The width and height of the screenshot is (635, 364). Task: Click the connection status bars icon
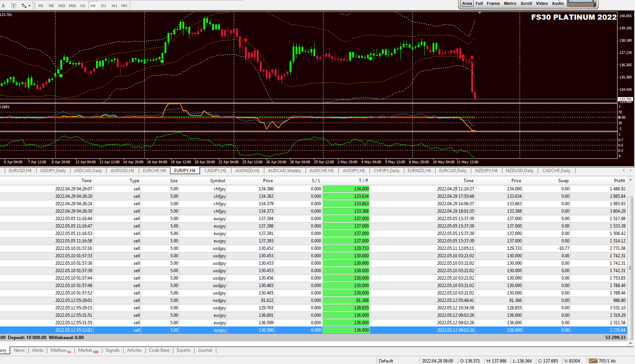(593, 361)
